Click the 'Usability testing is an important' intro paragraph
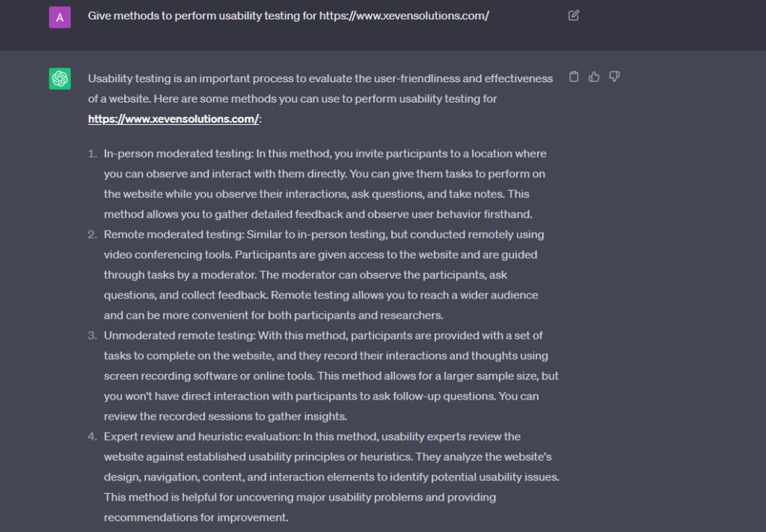 click(320, 79)
